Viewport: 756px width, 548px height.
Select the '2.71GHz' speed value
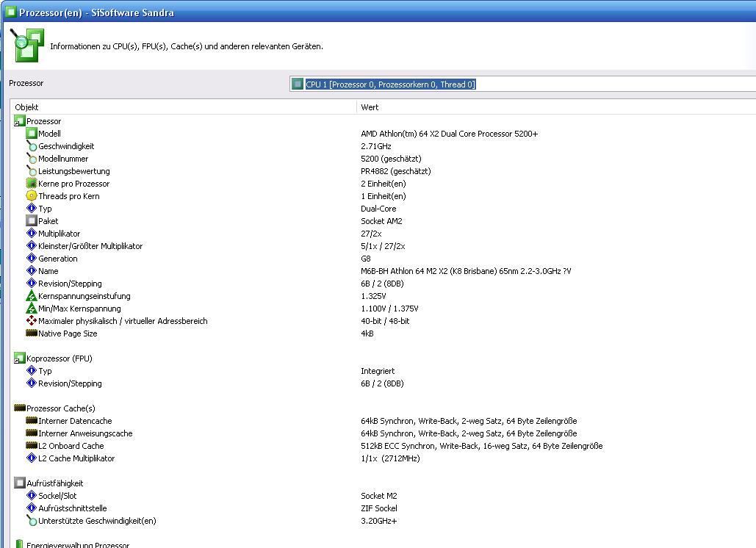click(376, 146)
